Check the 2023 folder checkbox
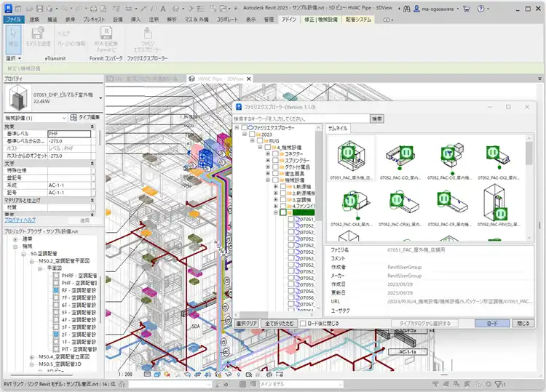This screenshot has width=546, height=392. pyautogui.click(x=252, y=135)
